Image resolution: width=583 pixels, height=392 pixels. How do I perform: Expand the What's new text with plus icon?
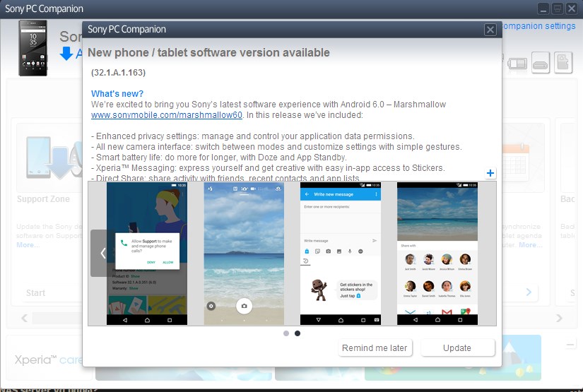[x=490, y=173]
